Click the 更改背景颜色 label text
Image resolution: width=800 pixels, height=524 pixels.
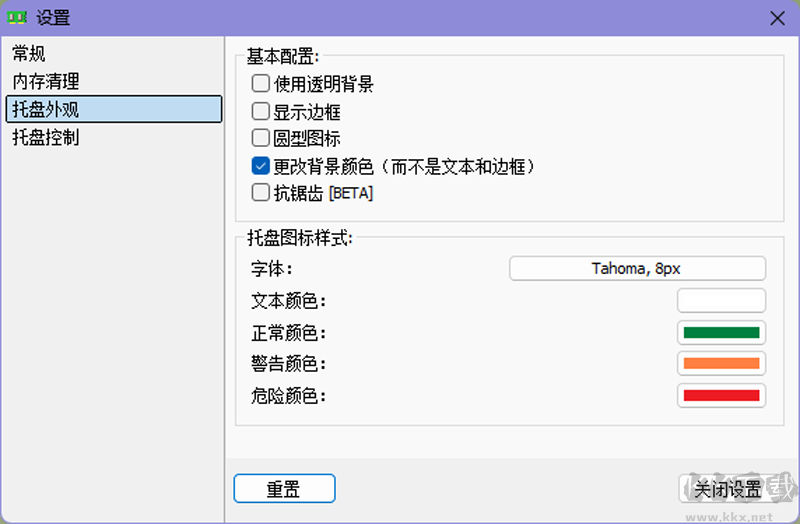(407, 166)
